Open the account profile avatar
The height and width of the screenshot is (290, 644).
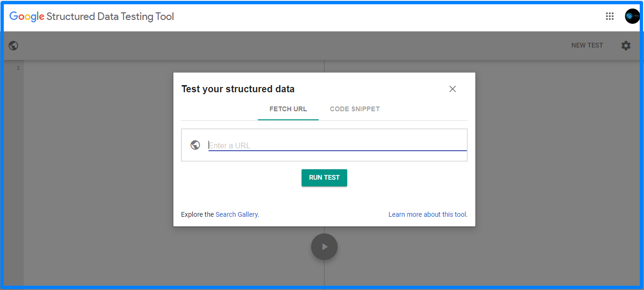pyautogui.click(x=632, y=16)
